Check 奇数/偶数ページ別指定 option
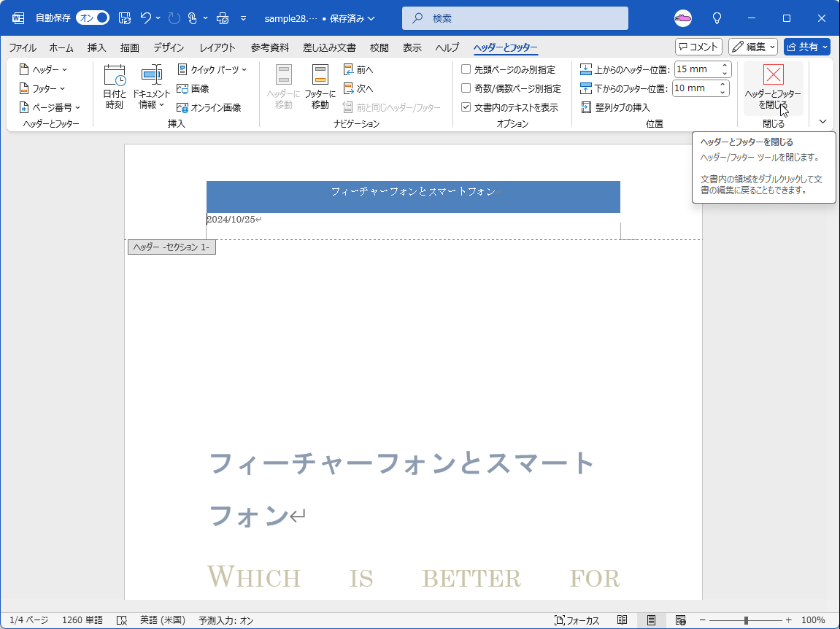 [466, 88]
